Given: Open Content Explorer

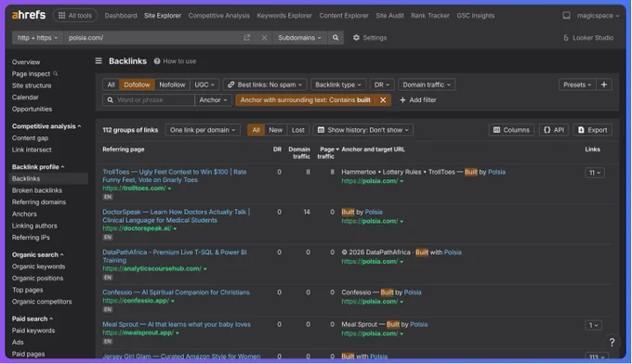Looking at the screenshot, I should click(x=344, y=15).
